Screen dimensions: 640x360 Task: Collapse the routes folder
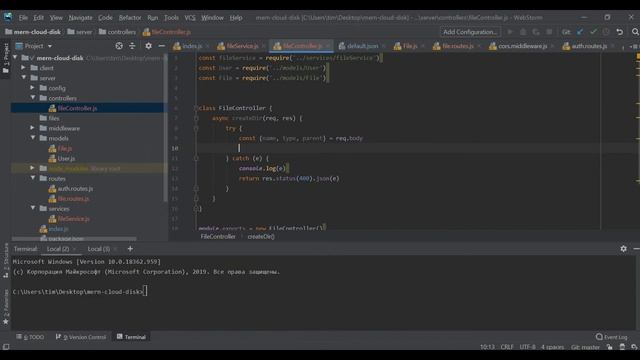click(x=33, y=178)
